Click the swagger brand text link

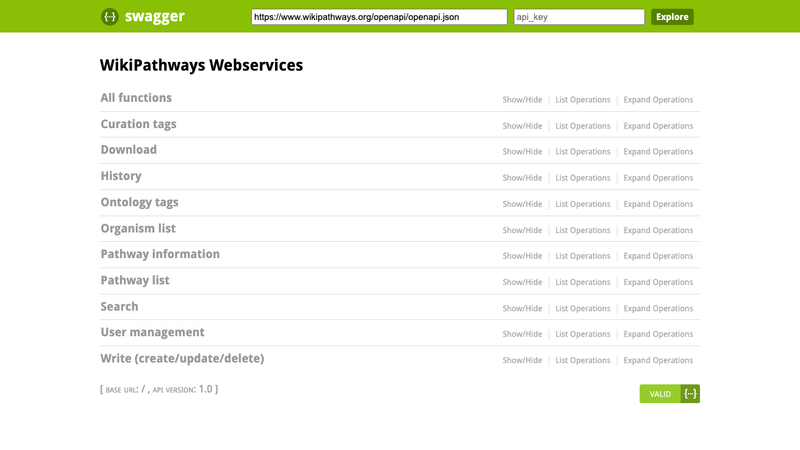(155, 16)
